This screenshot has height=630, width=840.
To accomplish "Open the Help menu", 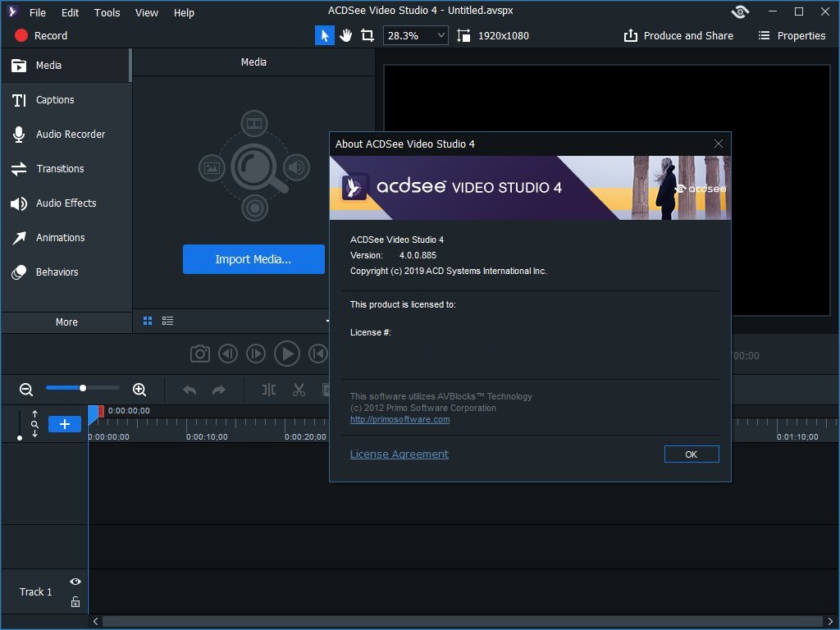I will point(184,12).
